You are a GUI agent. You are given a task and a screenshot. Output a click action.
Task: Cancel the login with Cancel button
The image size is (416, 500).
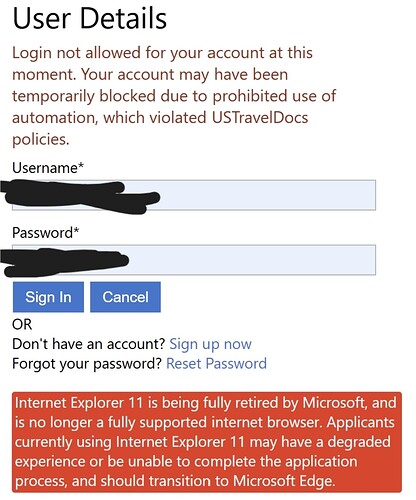coord(125,297)
